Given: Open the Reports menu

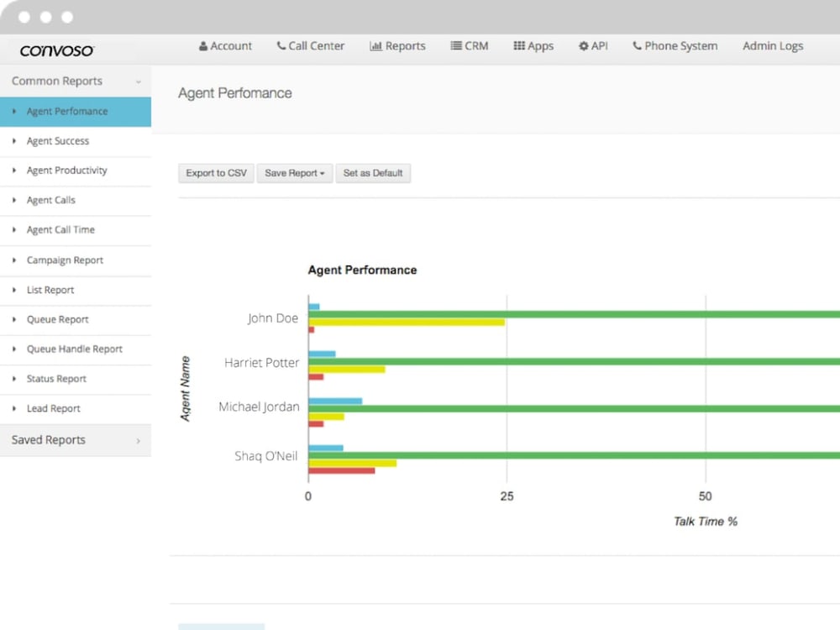Looking at the screenshot, I should [397, 46].
